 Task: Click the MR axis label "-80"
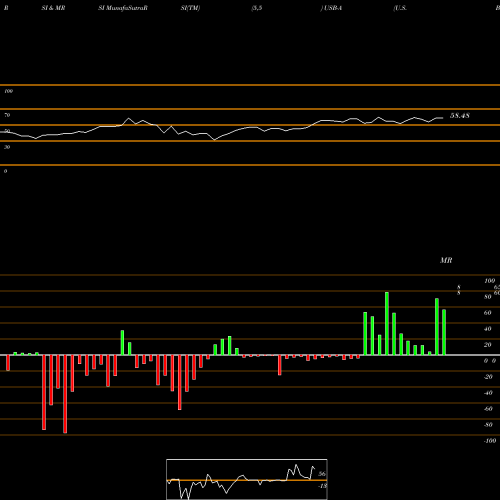(488, 425)
